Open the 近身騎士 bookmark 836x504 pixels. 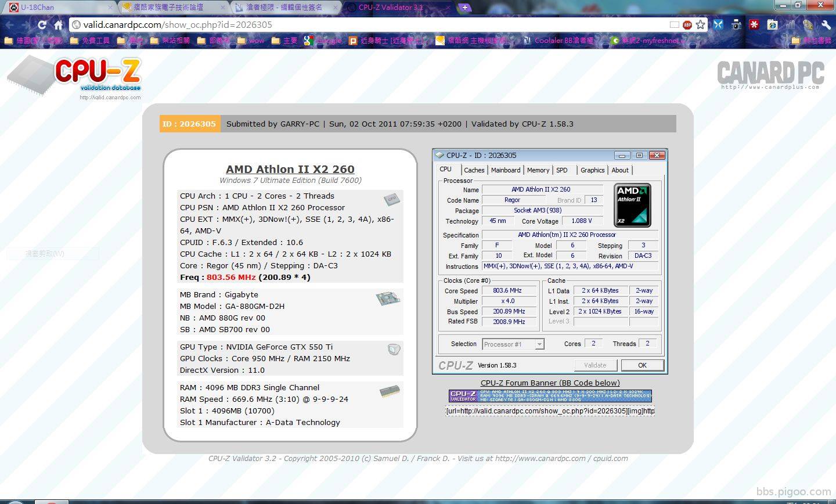pos(388,41)
